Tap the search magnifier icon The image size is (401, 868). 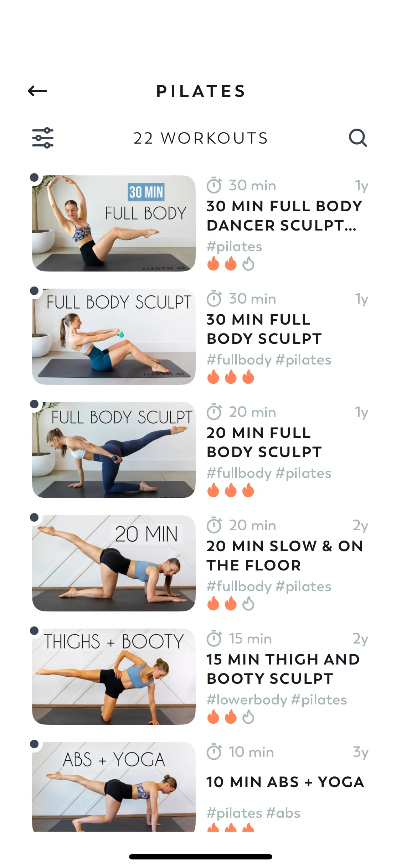358,138
